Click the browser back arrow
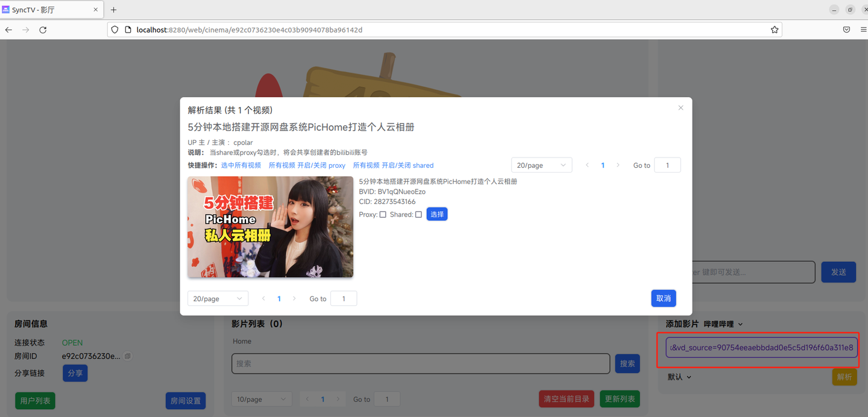Screen dimensions: 868x417 8,29
